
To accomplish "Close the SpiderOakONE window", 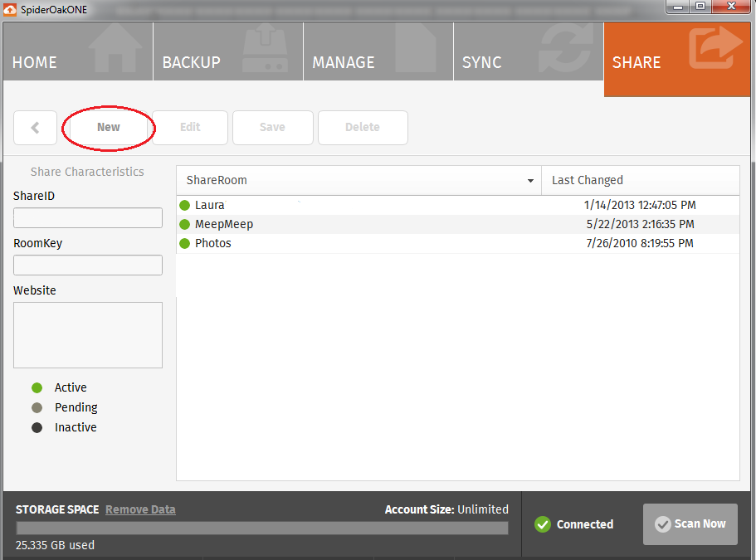I will tap(731, 7).
